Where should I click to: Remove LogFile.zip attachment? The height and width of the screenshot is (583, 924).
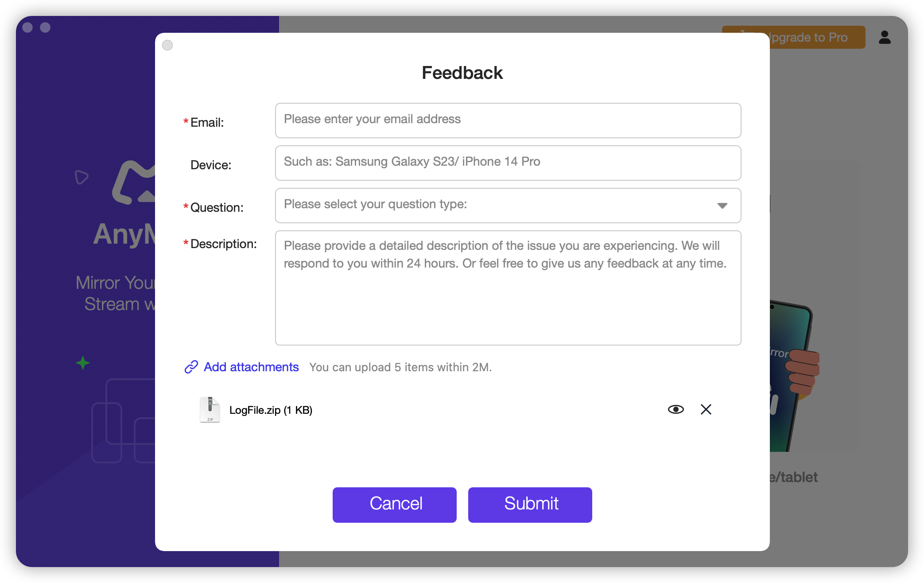pos(706,409)
